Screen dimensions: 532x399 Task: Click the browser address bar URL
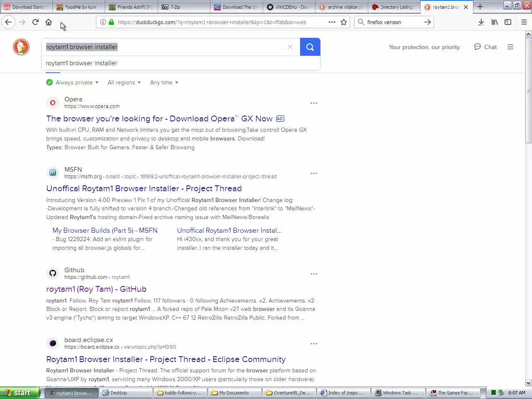(212, 22)
